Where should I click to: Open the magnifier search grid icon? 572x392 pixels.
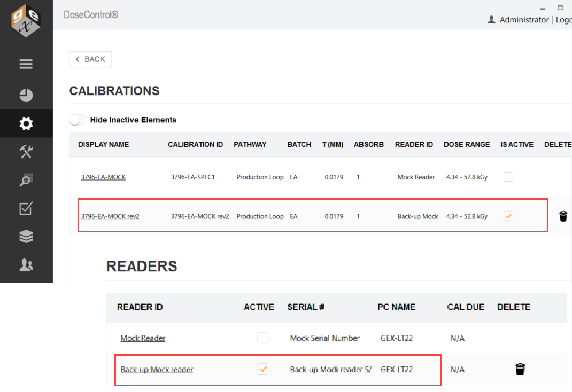pos(26,180)
